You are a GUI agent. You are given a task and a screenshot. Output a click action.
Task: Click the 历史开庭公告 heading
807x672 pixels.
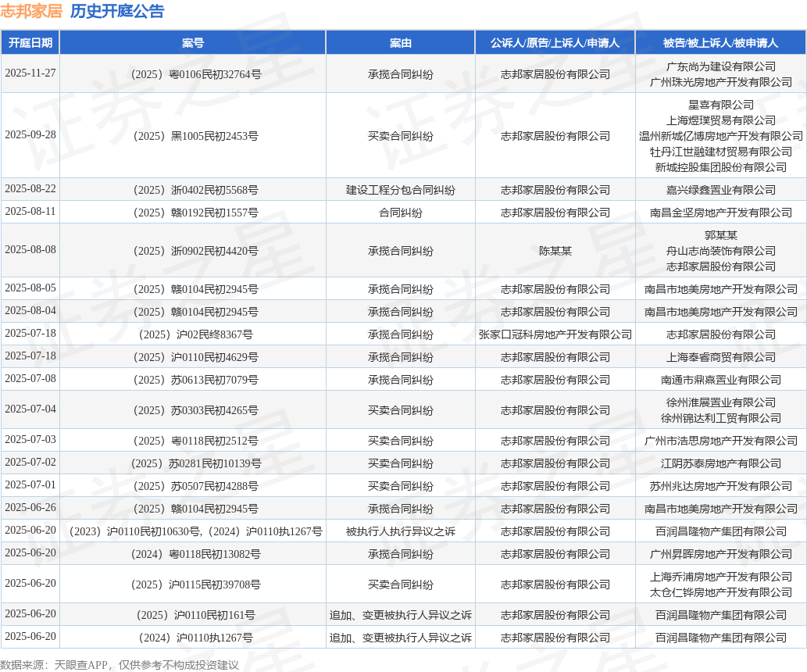pyautogui.click(x=117, y=11)
